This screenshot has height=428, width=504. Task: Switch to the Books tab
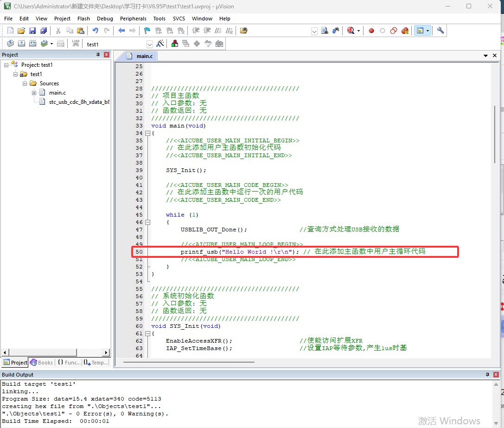pos(41,363)
